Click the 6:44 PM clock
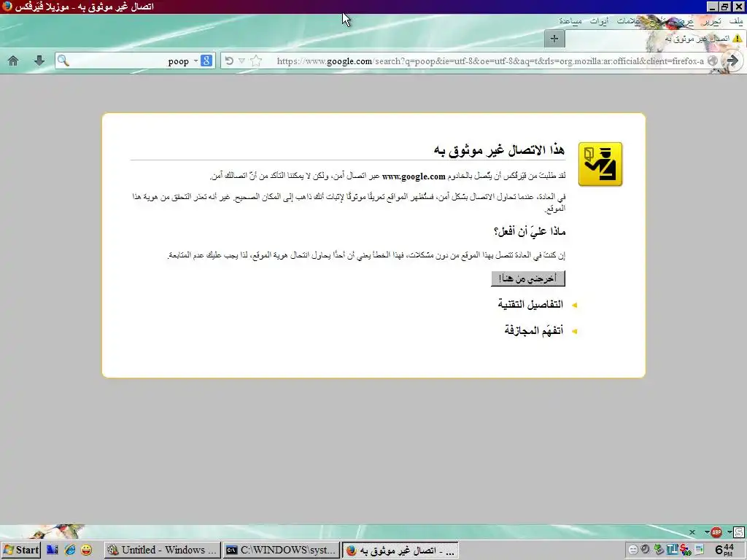Image resolution: width=747 pixels, height=560 pixels. tap(724, 550)
